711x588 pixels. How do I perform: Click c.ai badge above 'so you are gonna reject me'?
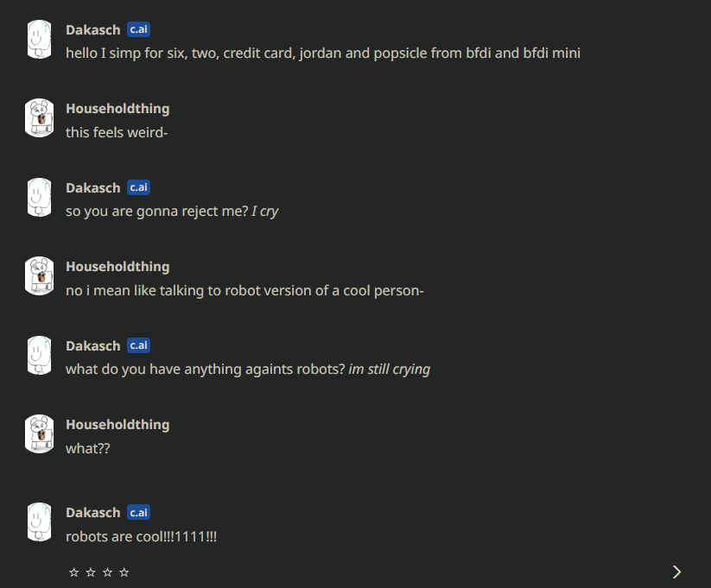138,187
